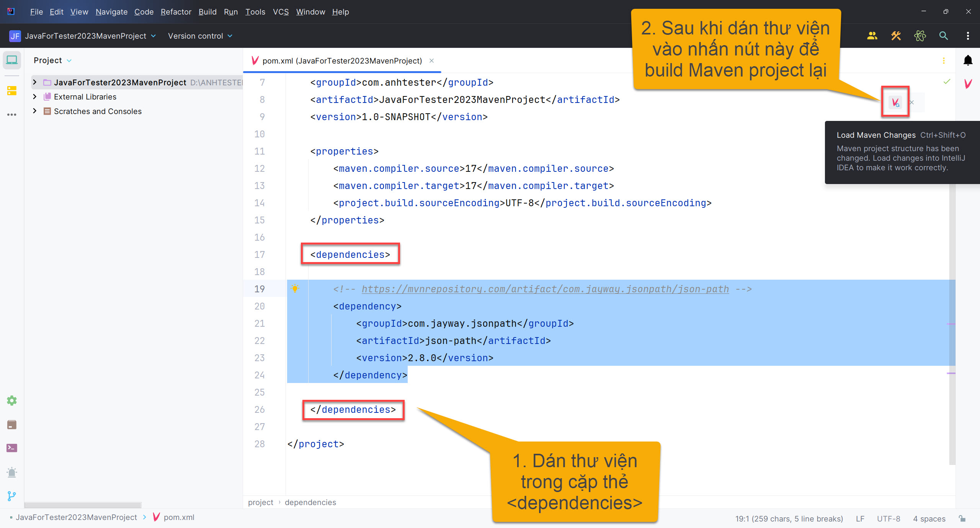This screenshot has height=528, width=980.
Task: Click the atom-shaped toolbar icon
Action: coord(920,36)
